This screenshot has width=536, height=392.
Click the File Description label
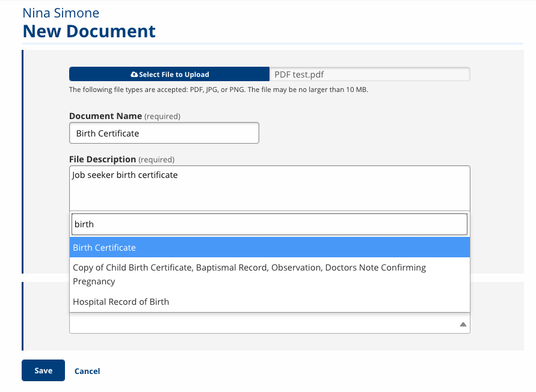pyautogui.click(x=102, y=159)
